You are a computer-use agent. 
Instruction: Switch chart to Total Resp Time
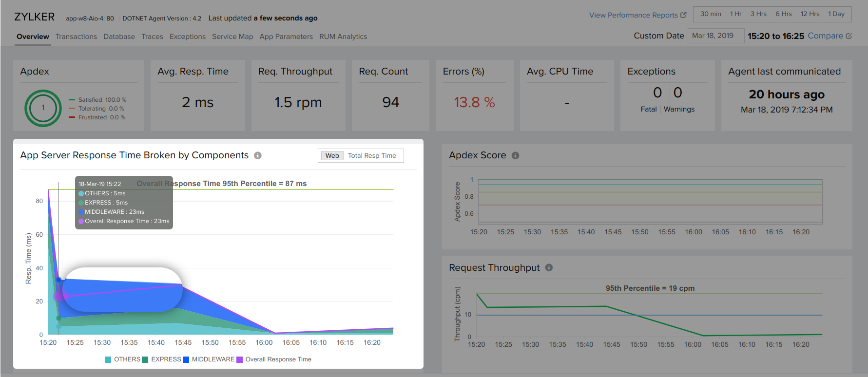pyautogui.click(x=372, y=156)
